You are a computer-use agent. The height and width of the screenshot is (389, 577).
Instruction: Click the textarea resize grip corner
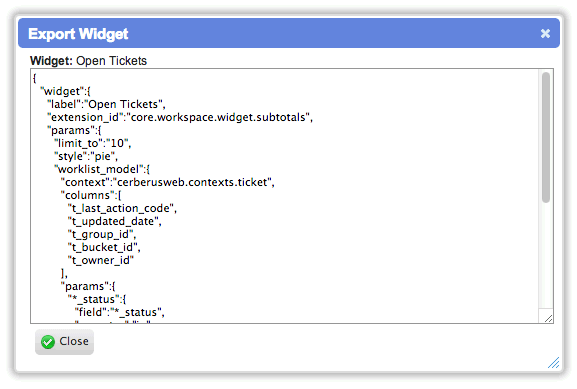(x=548, y=319)
